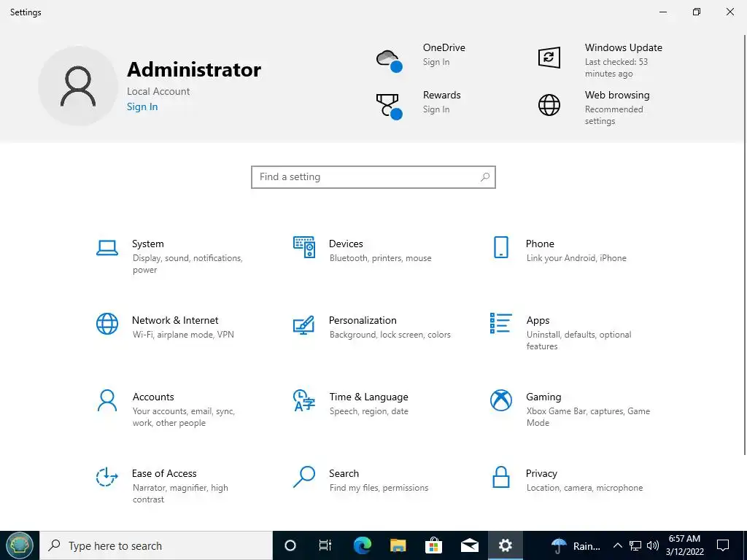Screen dimensions: 747x560
Task: Click the Rewards medal icon
Action: point(390,106)
